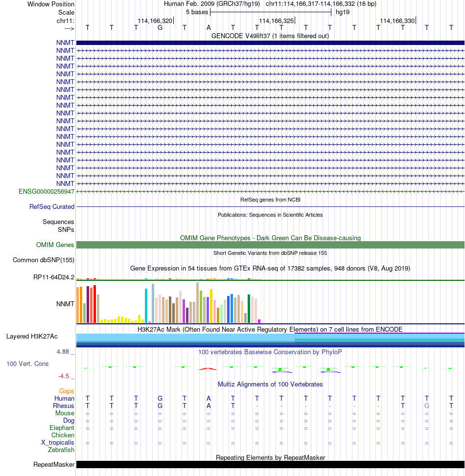Image resolution: width=465 pixels, height=476 pixels.
Task: Click base A in the reference sequence row
Action: pyautogui.click(x=209, y=27)
